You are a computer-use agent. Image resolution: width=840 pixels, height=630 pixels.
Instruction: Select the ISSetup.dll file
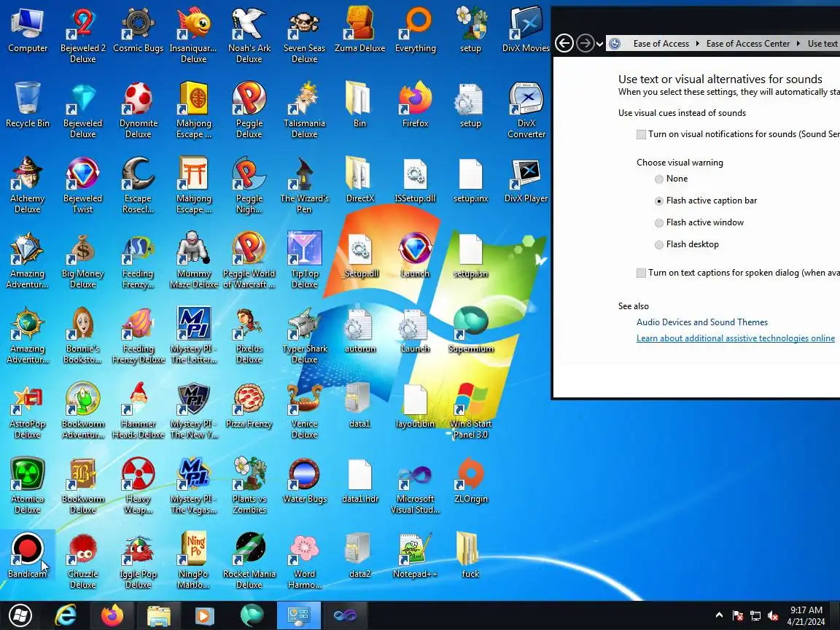415,179
